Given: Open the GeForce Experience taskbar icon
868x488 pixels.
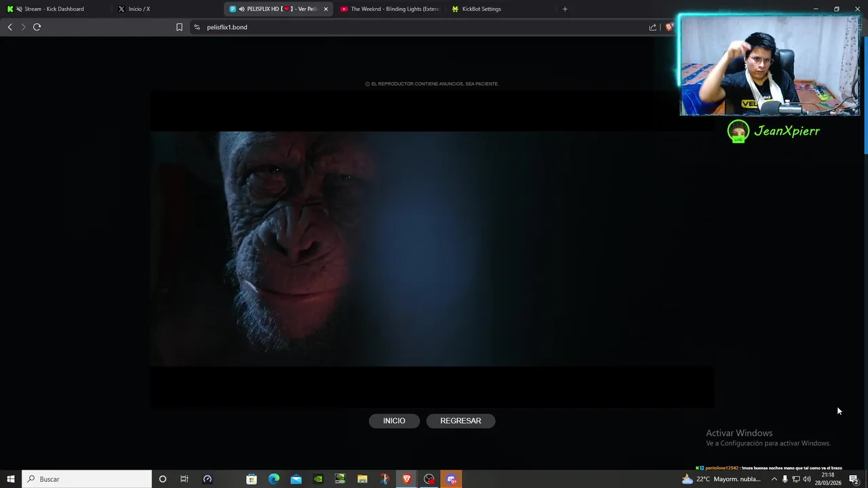Looking at the screenshot, I should pyautogui.click(x=340, y=479).
